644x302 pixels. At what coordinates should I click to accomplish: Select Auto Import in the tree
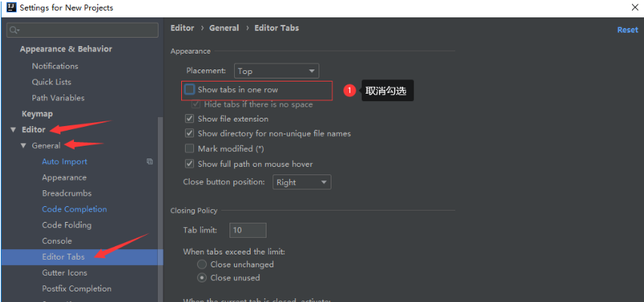[64, 162]
